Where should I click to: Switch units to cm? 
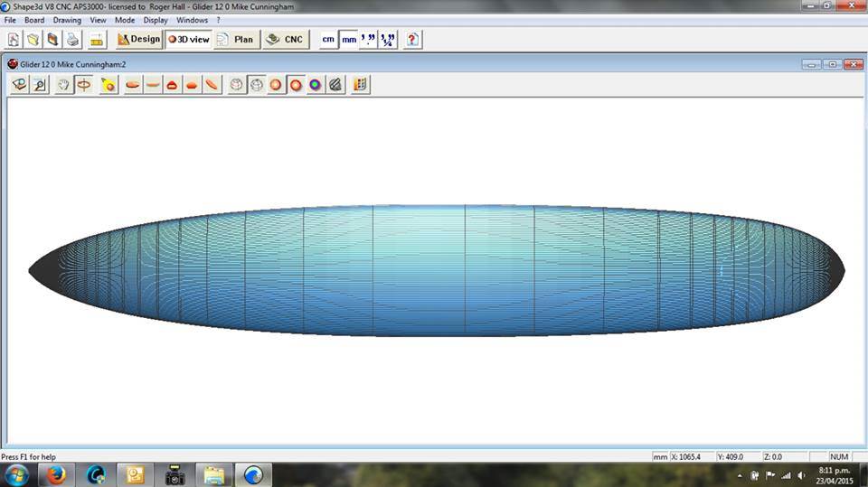click(328, 40)
